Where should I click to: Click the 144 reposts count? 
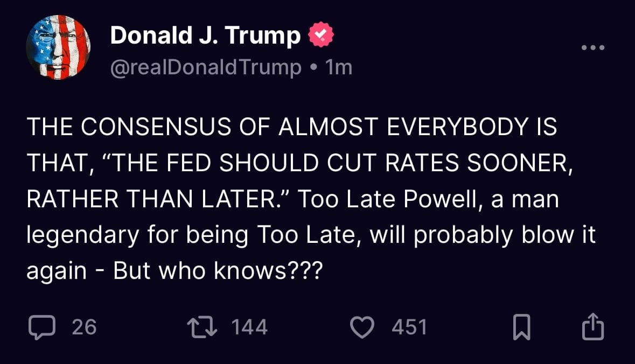point(249,327)
